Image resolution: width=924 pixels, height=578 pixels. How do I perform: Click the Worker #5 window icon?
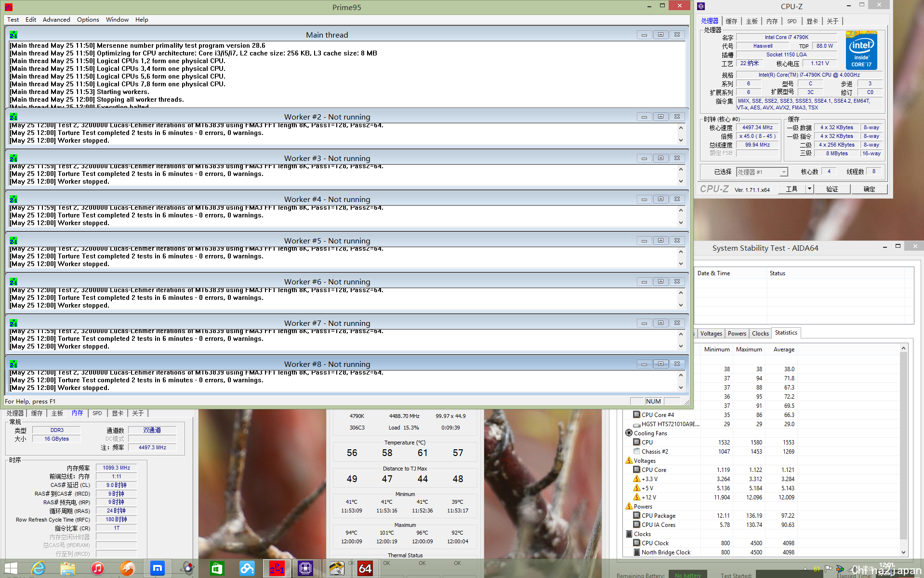[x=13, y=241]
